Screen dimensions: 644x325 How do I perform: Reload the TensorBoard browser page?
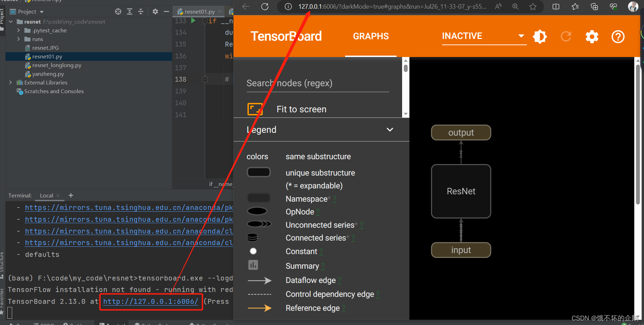pos(265,7)
